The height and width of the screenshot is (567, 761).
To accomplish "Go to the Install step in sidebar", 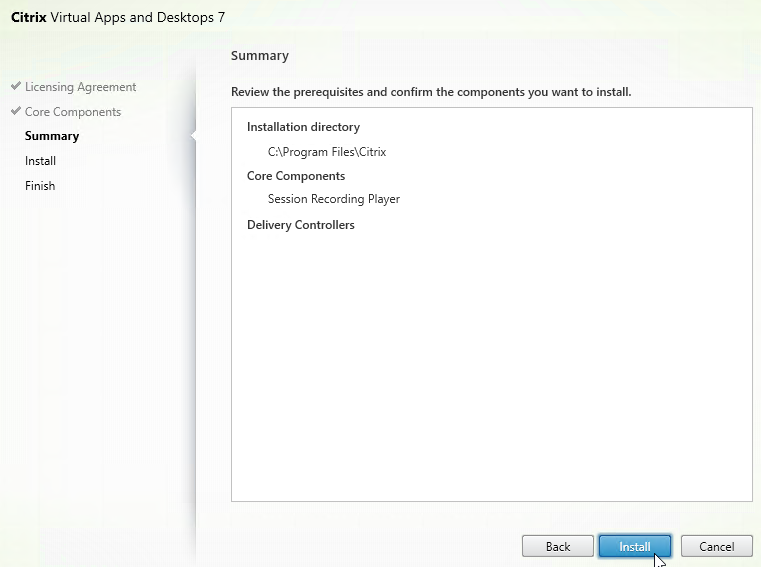I will coord(40,161).
